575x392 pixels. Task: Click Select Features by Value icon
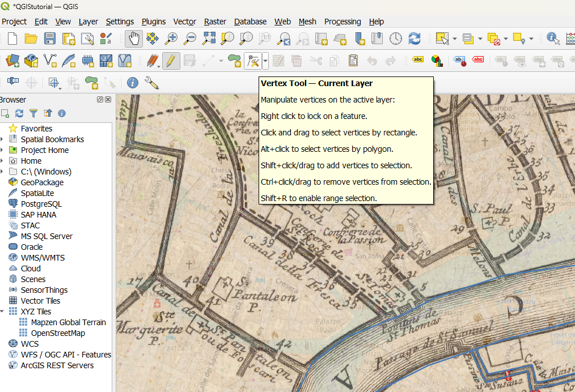point(468,39)
